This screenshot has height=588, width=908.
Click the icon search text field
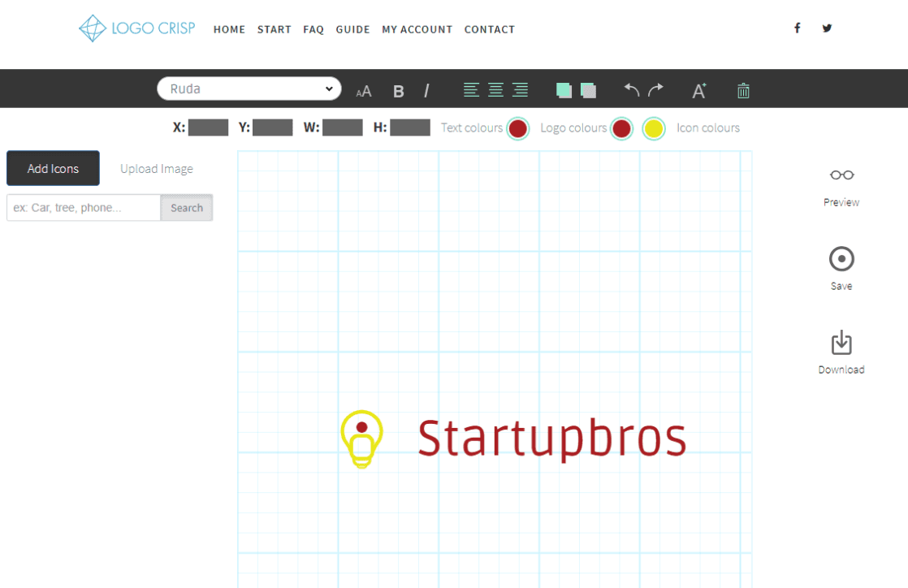pyautogui.click(x=84, y=208)
